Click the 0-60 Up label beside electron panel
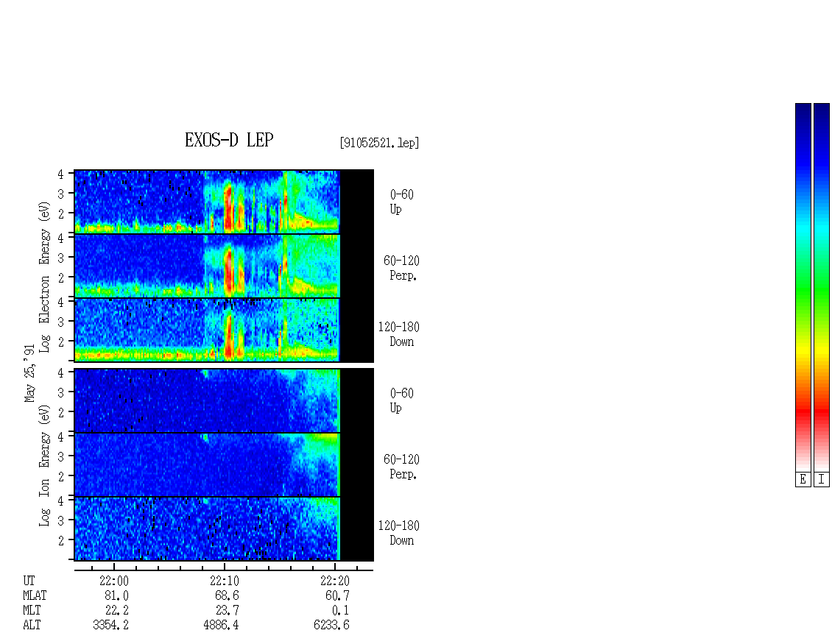 coord(402,202)
